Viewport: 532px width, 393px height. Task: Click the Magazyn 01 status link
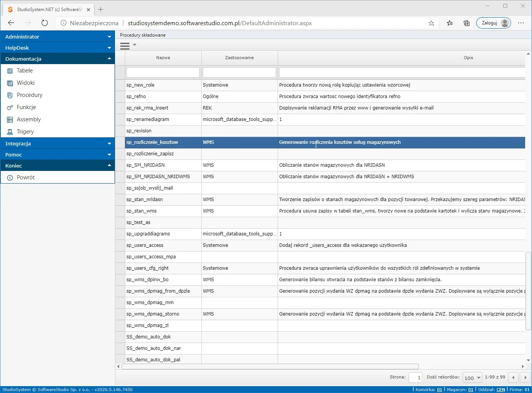coord(471,390)
